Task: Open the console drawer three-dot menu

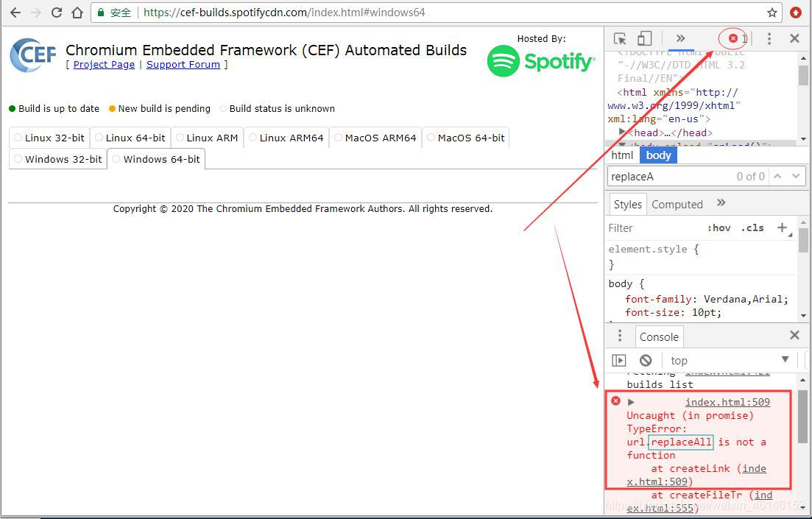Action: pos(619,336)
